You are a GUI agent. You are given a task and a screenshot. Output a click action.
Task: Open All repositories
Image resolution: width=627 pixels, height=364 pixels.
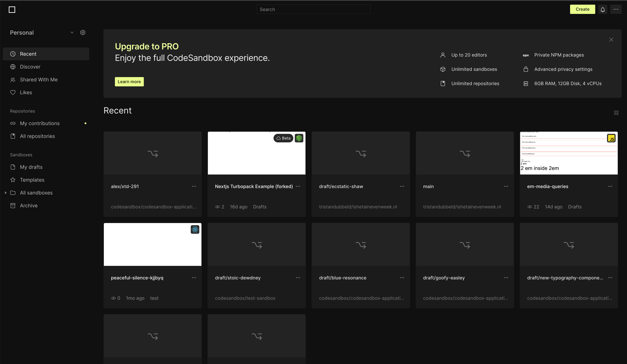[46, 136]
